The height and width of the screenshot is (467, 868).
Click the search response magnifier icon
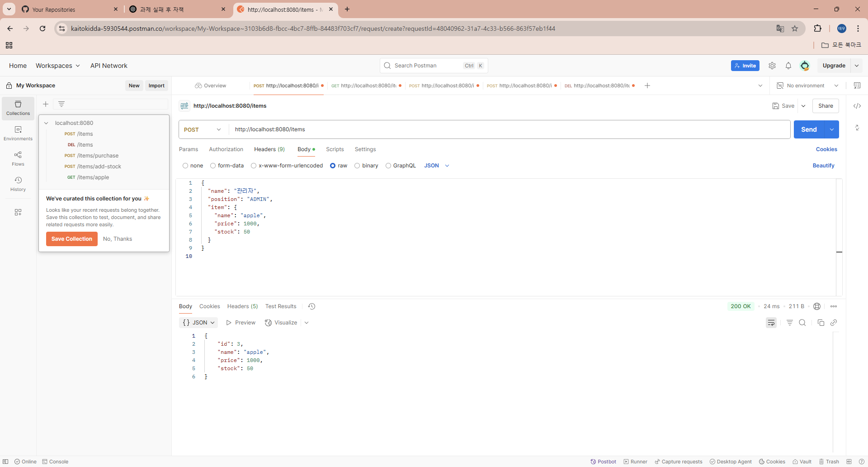pos(802,323)
